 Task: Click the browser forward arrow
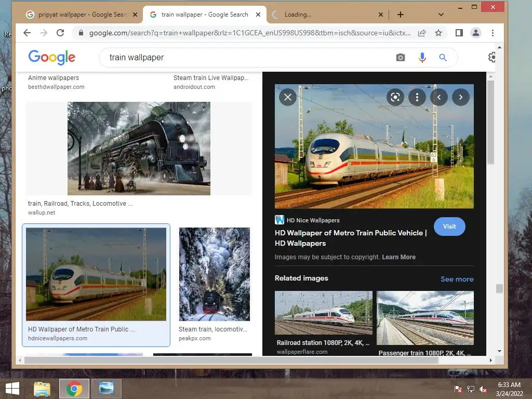pos(44,33)
